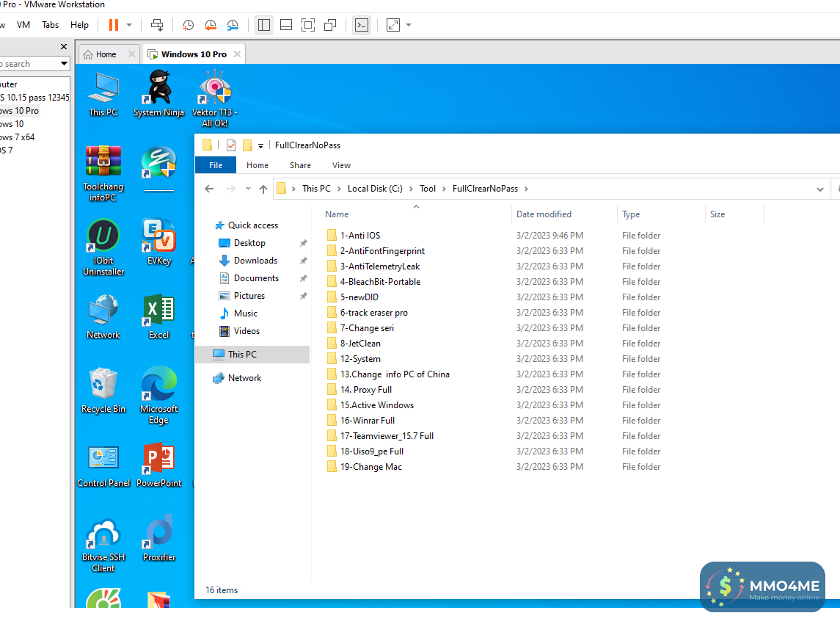Open the power options dropdown beside pause
This screenshot has width=840, height=624.
pyautogui.click(x=129, y=25)
